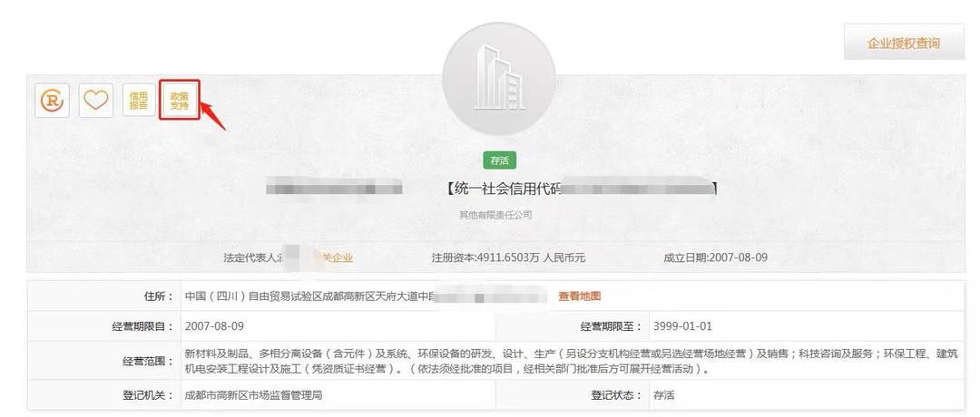Click the blurred company name in header
Image resolution: width=980 pixels, height=417 pixels.
[334, 189]
